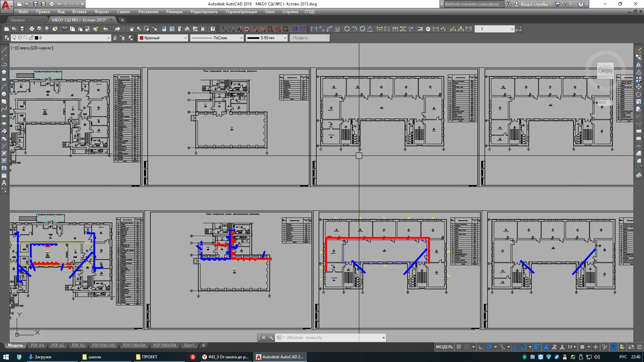
Task: Click the Undo arrow icon
Action: click(105, 29)
